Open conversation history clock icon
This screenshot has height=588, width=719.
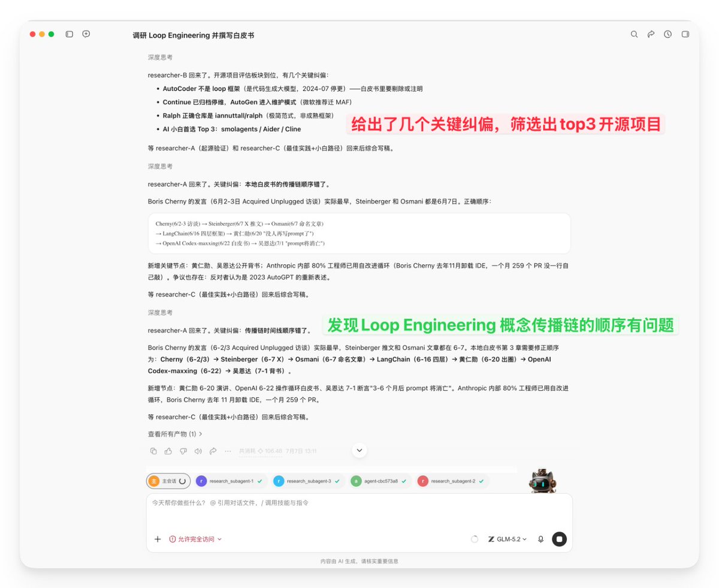(x=667, y=34)
